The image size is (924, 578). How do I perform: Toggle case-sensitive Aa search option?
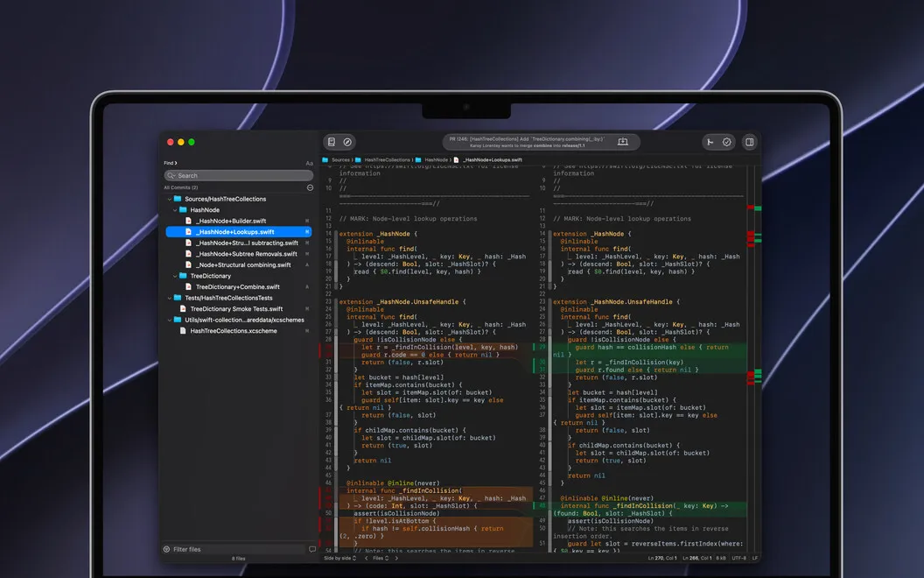[x=310, y=164]
